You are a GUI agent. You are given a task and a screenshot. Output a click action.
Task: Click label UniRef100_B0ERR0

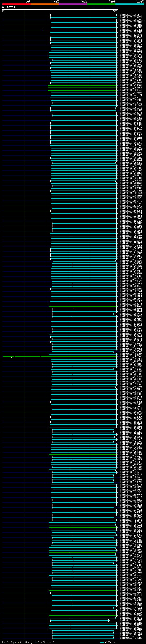click(x=131, y=123)
